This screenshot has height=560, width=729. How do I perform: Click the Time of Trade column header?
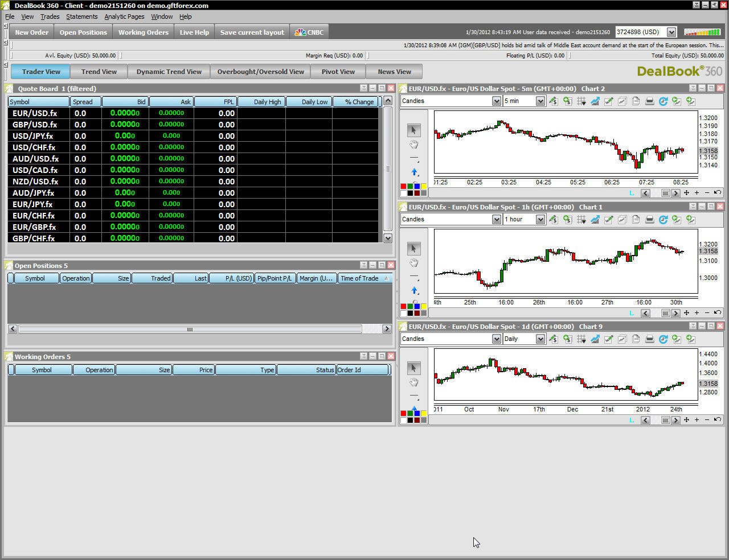click(x=364, y=278)
